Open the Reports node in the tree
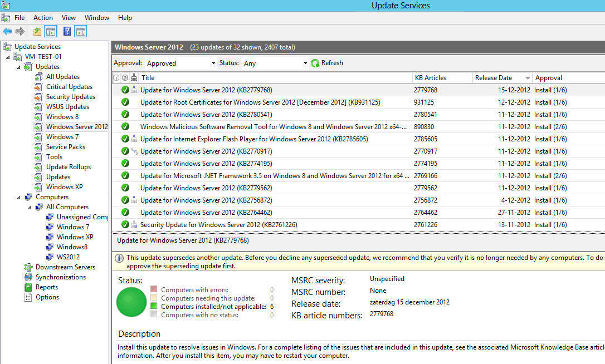Image resolution: width=605 pixels, height=364 pixels. [x=46, y=287]
